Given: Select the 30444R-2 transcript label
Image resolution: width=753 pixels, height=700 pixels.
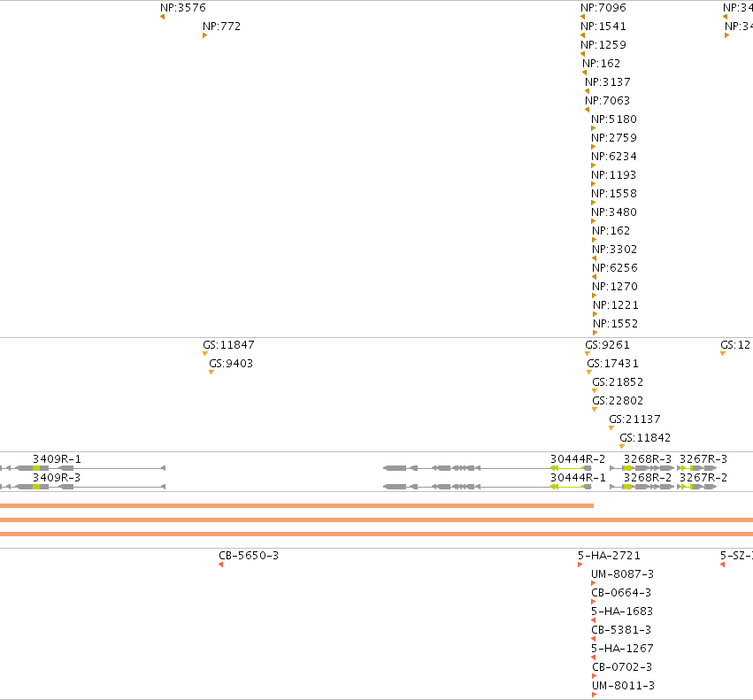Looking at the screenshot, I should (578, 459).
